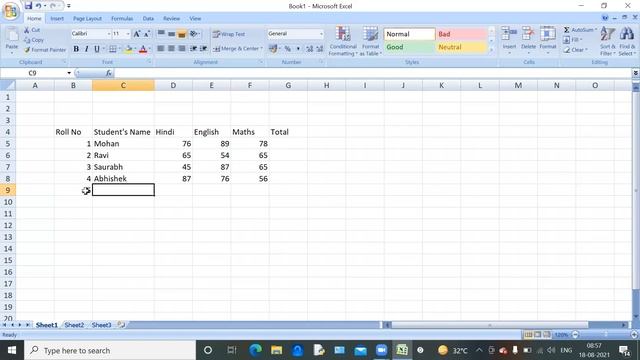Viewport: 640px width, 360px height.
Task: Open the Formulas ribbon tab
Action: (122, 19)
